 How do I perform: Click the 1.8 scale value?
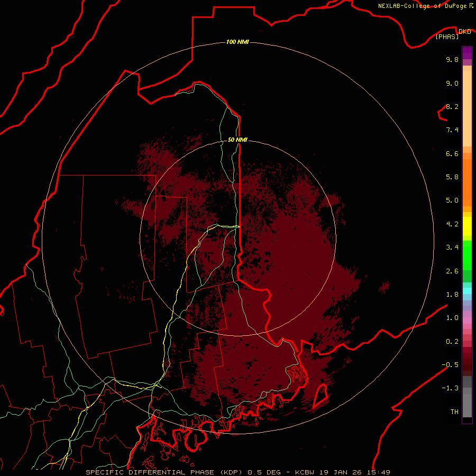(x=452, y=295)
